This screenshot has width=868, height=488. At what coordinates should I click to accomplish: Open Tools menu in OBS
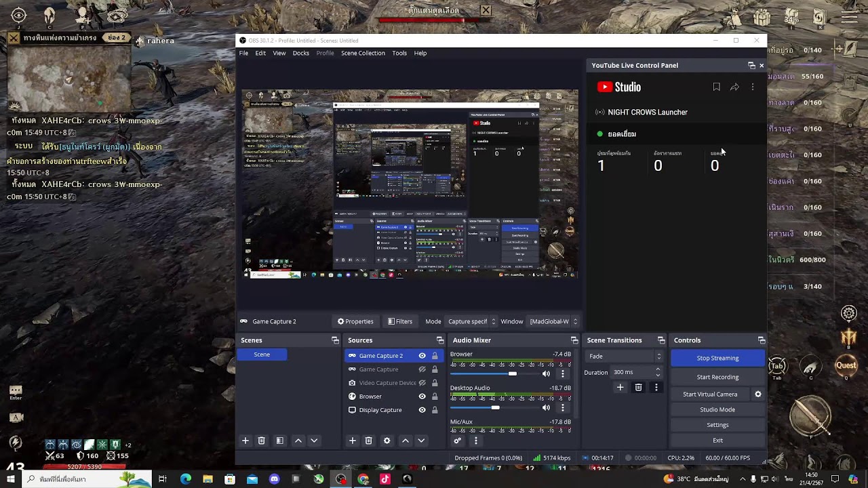pyautogui.click(x=399, y=53)
